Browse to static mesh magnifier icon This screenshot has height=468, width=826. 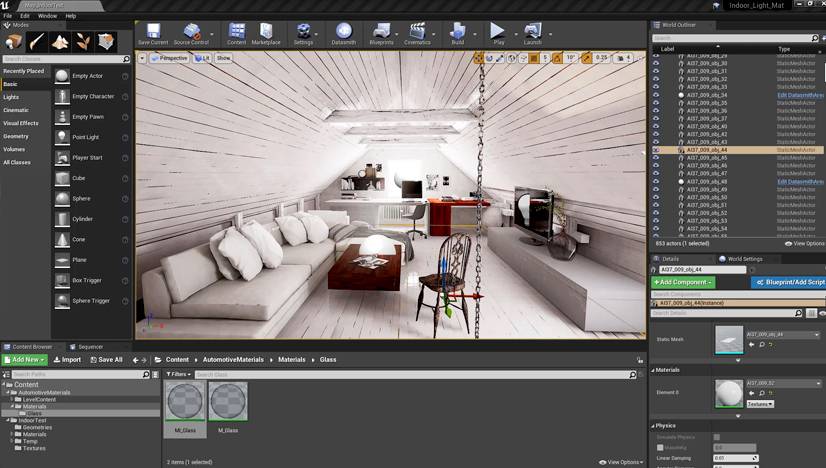[762, 344]
